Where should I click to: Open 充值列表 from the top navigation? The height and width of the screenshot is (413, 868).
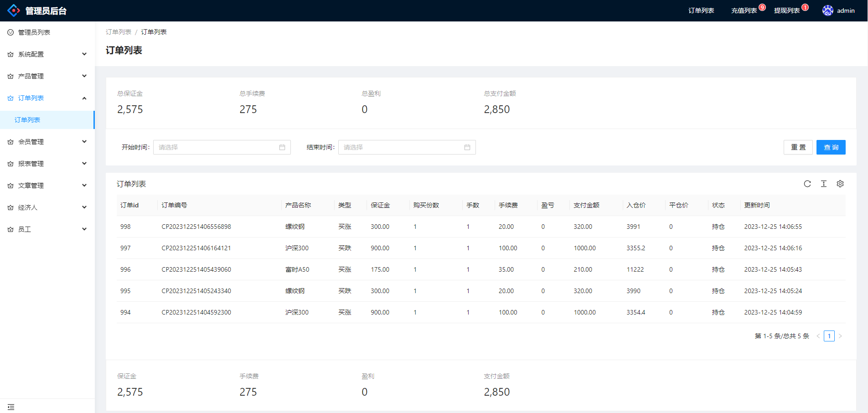pos(743,10)
